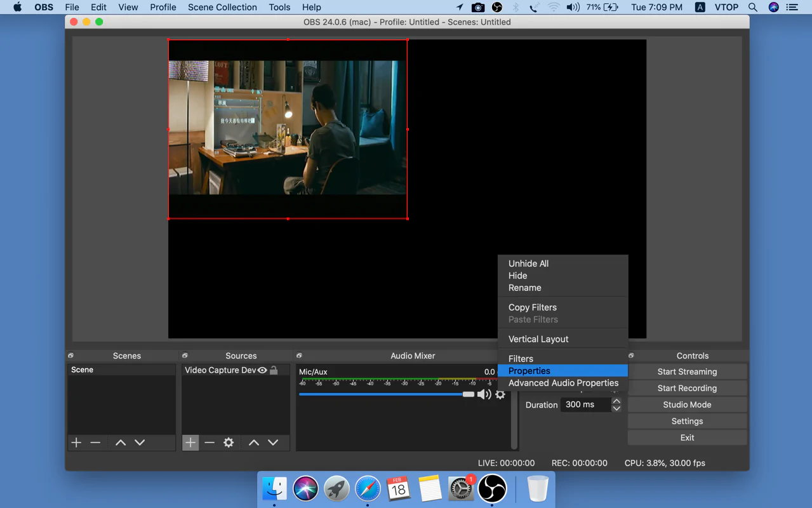Open Properties from the context menu
Image resolution: width=812 pixels, height=508 pixels.
pyautogui.click(x=562, y=371)
